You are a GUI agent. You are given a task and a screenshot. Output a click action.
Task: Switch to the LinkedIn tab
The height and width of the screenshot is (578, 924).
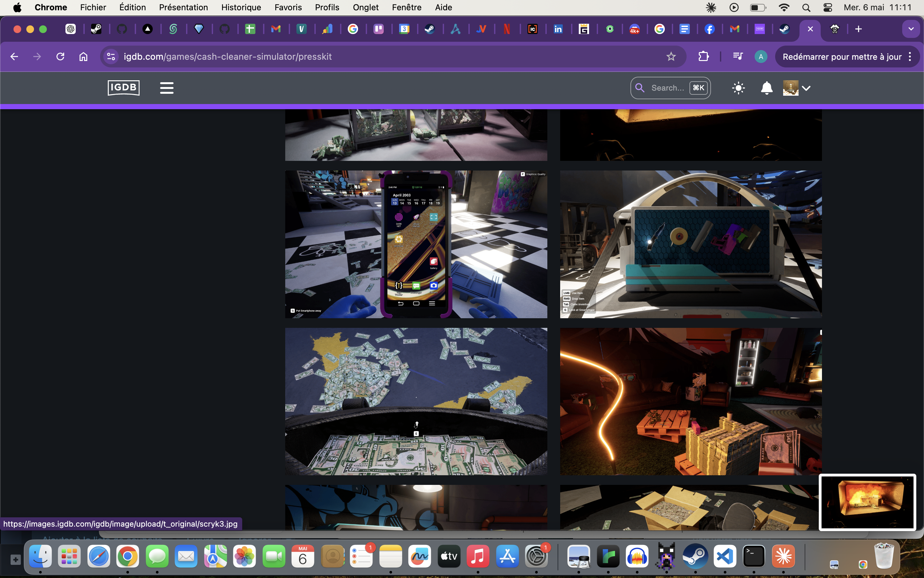558,29
